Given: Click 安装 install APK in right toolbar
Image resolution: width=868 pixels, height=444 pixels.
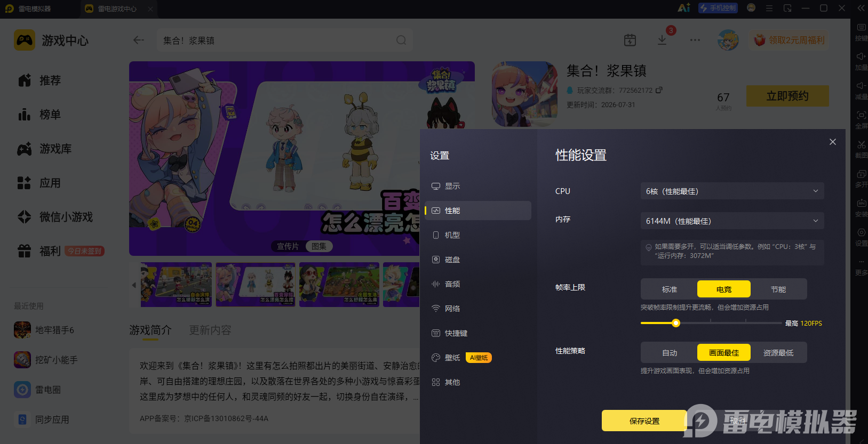Looking at the screenshot, I should pos(861,208).
